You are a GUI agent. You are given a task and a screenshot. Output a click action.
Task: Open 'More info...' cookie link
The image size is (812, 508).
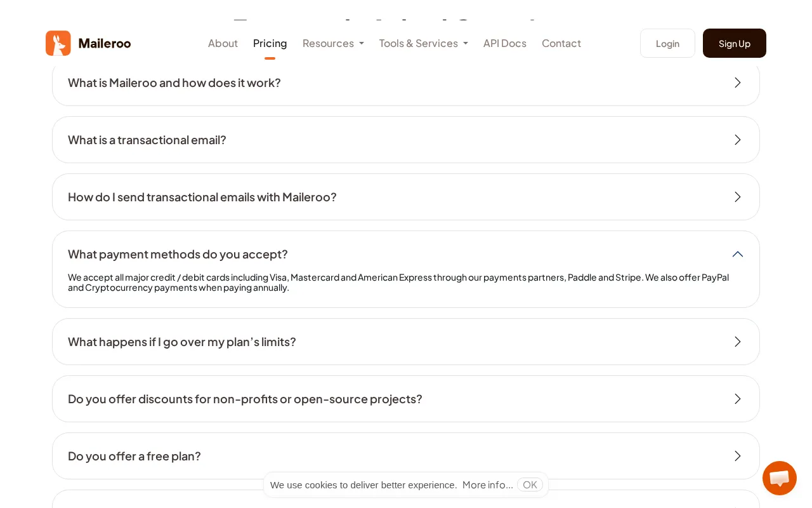pos(488,485)
